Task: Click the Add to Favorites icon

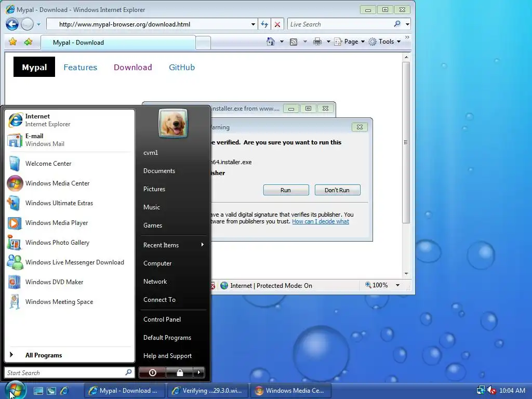Action: tap(28, 42)
